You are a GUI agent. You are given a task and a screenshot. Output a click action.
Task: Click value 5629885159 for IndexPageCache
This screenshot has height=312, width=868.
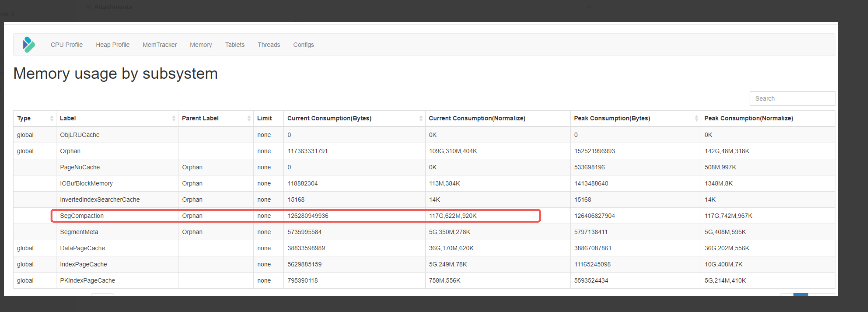[304, 264]
